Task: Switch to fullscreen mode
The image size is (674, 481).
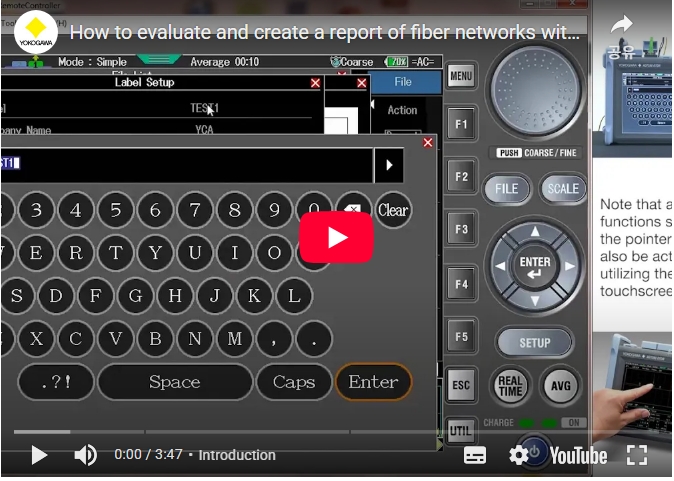Action: (637, 455)
